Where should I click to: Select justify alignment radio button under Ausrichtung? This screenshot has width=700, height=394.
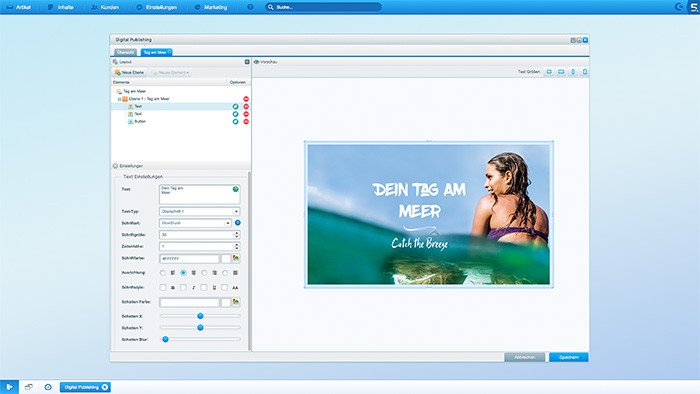tap(225, 273)
